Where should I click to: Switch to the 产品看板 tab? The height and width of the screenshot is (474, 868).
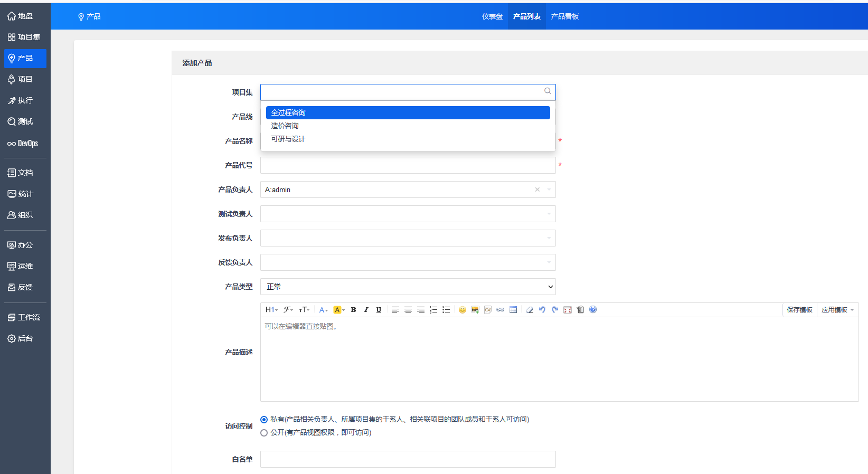[564, 16]
